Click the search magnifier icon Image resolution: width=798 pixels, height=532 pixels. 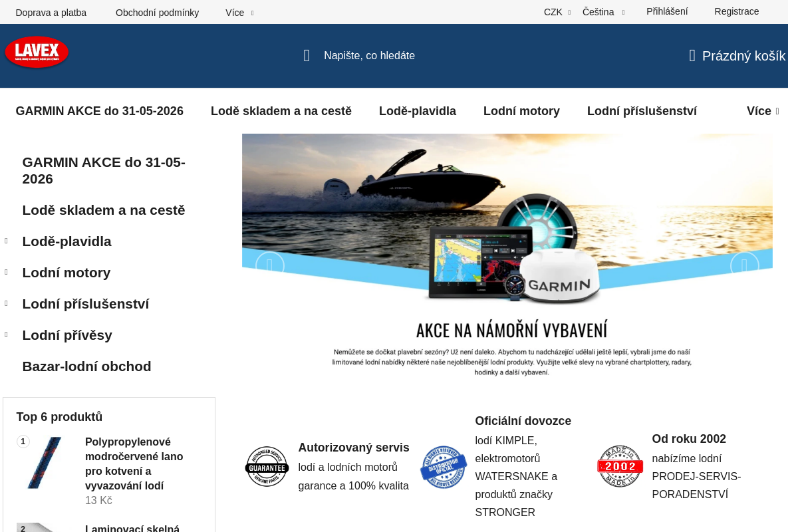307,56
